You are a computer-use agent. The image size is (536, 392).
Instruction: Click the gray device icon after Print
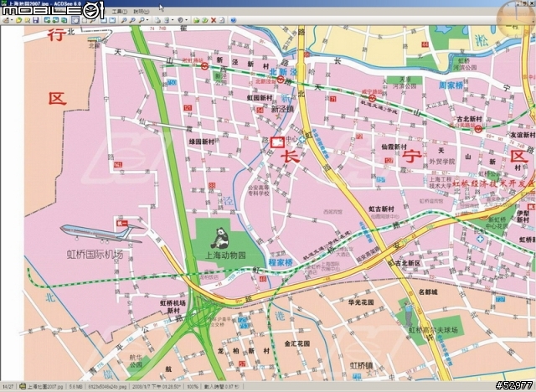[167, 20]
